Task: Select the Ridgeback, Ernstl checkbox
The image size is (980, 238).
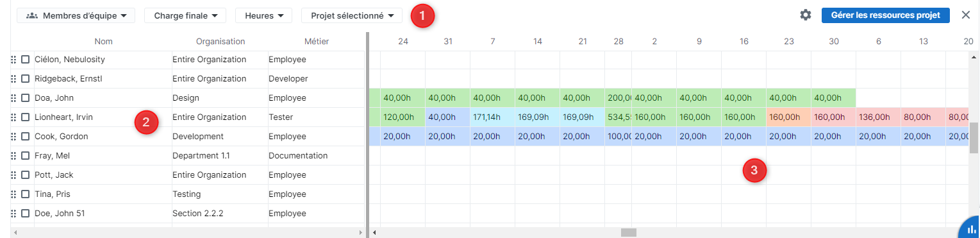Action: point(26,79)
